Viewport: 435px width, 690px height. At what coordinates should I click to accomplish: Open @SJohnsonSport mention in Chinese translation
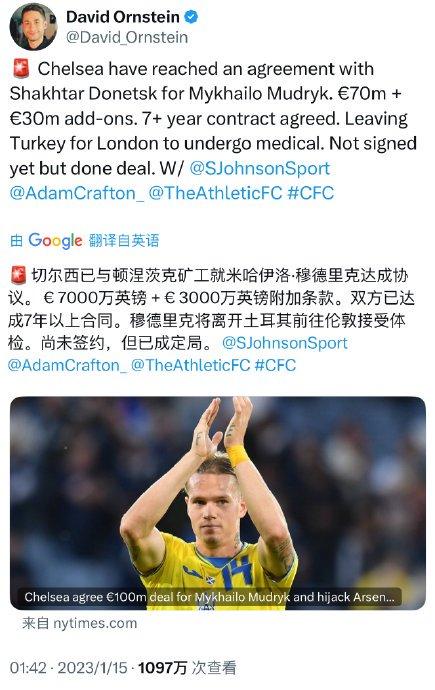tap(285, 343)
